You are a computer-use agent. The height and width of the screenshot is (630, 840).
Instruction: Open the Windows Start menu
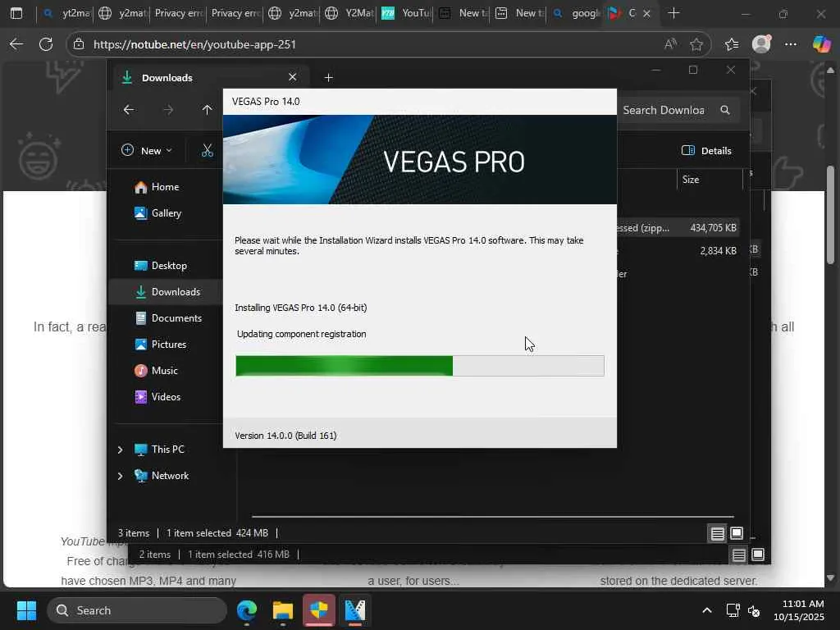(26, 610)
